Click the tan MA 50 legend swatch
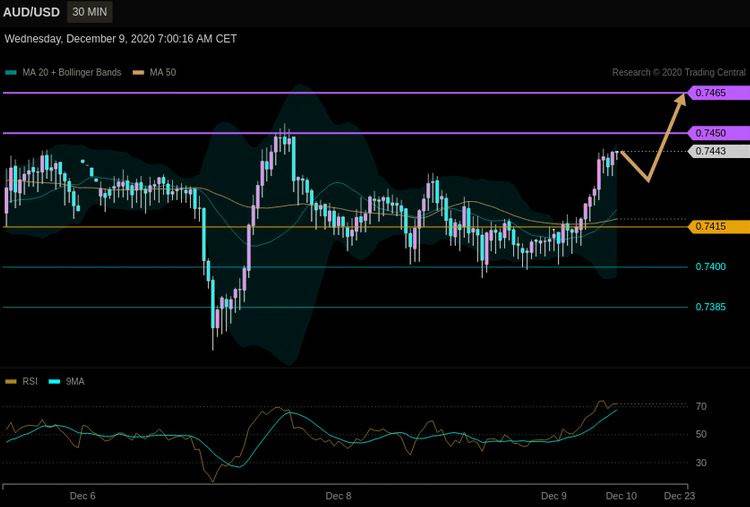 point(138,73)
